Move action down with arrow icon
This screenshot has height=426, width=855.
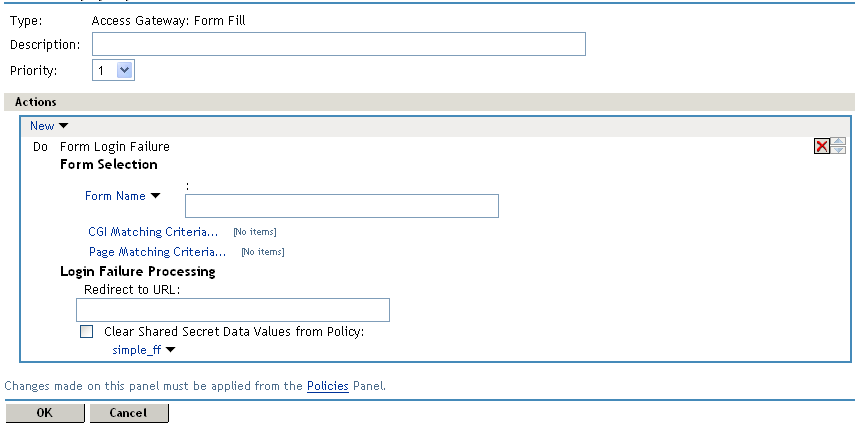pos(838,151)
